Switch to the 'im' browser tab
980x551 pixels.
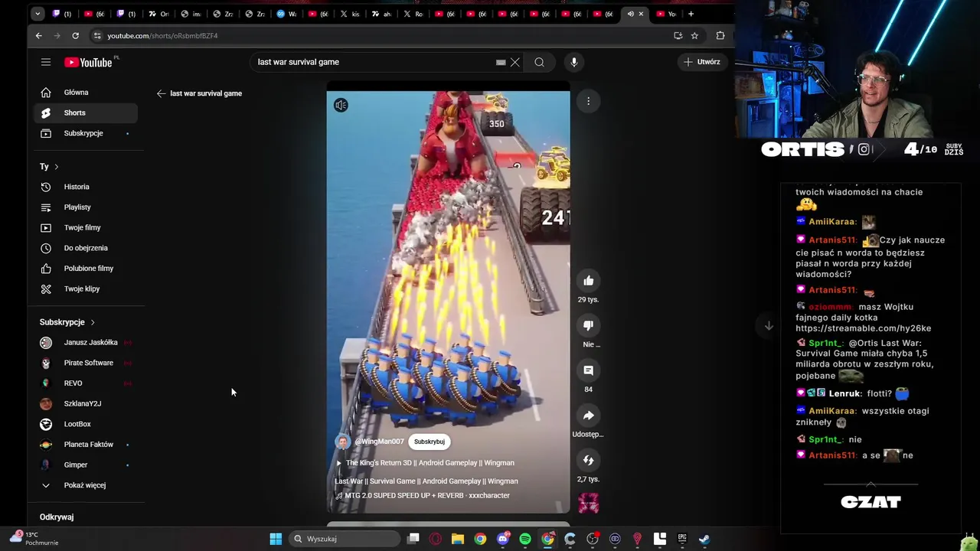[x=192, y=14]
